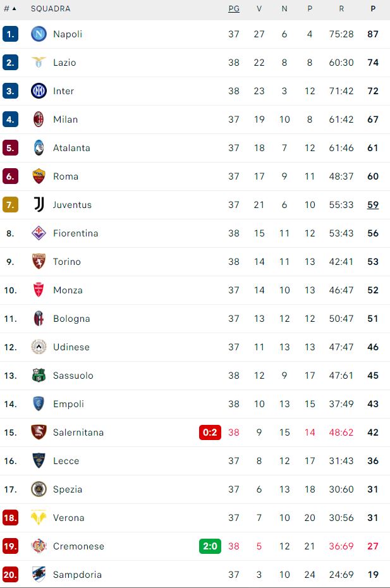Click the Juventus logo icon
Image resolution: width=390 pixels, height=588 pixels.
[x=39, y=205]
